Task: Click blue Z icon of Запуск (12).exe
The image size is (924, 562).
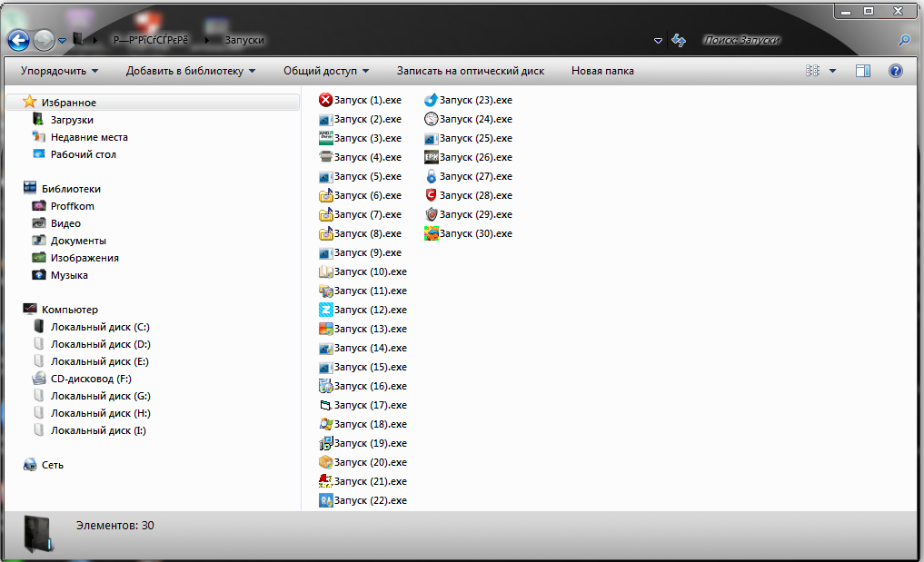Action: coord(325,310)
